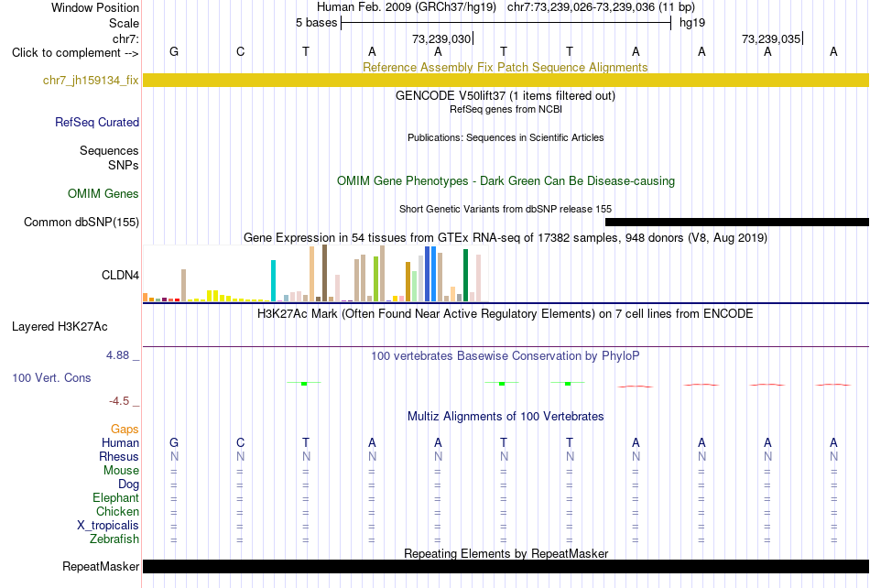The width and height of the screenshot is (870, 588).
Task: Click the G base in the complement sequence row
Action: pos(174,51)
